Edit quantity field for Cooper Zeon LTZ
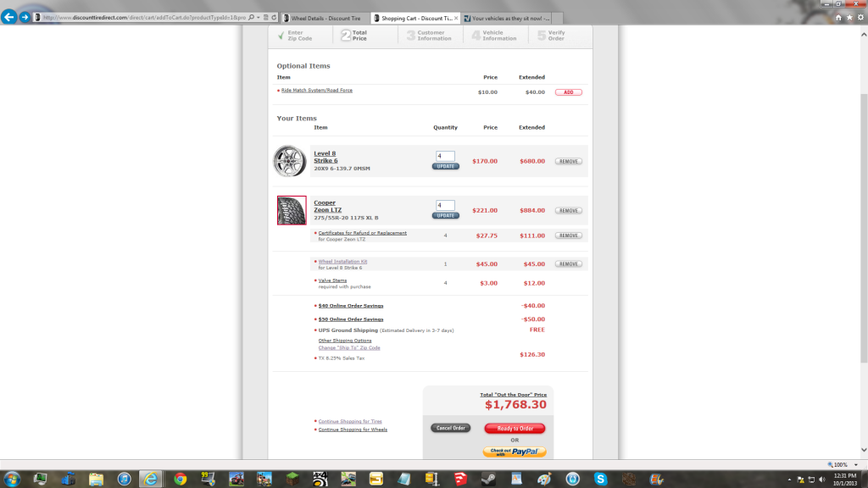This screenshot has height=488, width=868. [445, 205]
